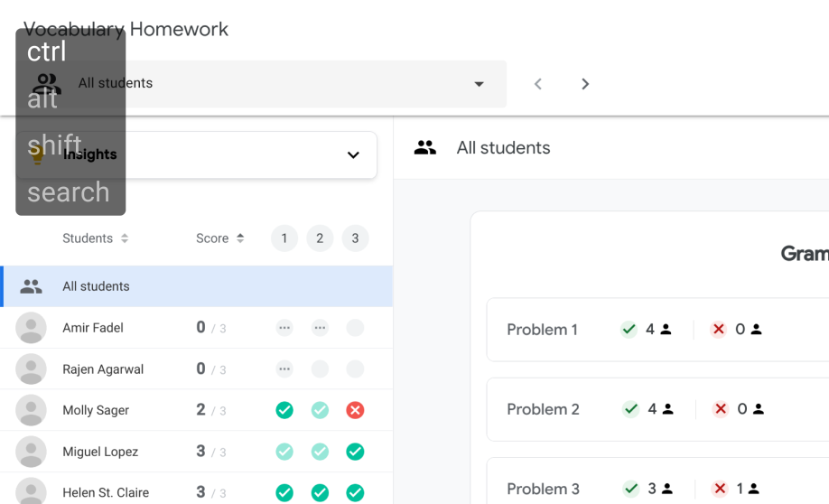Open Helen St. Claire's row
Viewport: 829px width, 504px height.
tap(197, 488)
